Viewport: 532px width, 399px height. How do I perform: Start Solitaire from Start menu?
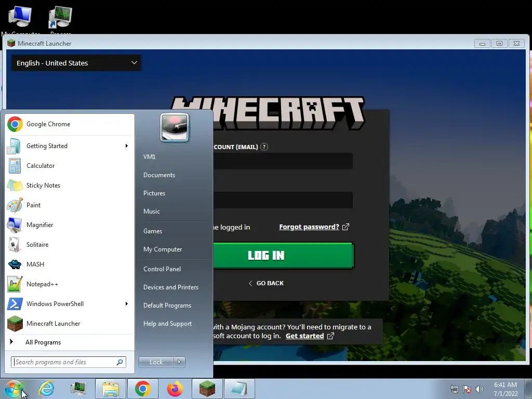[x=70, y=244]
